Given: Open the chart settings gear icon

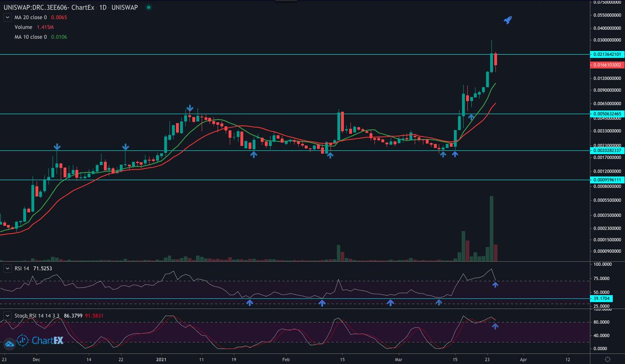Looking at the screenshot, I should tap(607, 359).
